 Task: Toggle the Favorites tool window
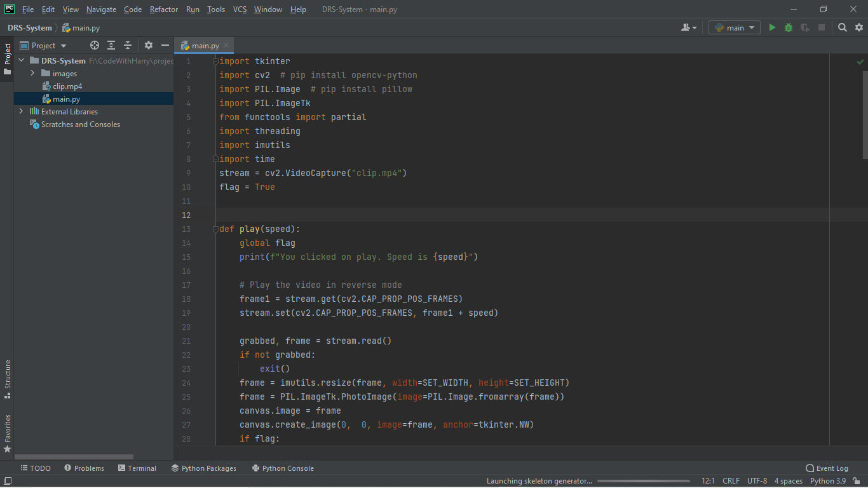pyautogui.click(x=8, y=433)
